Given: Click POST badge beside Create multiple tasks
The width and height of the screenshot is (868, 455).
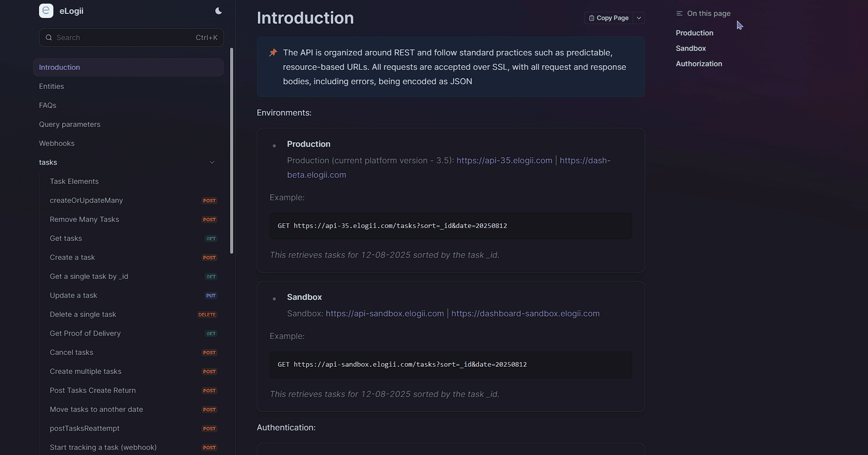Looking at the screenshot, I should click(209, 372).
